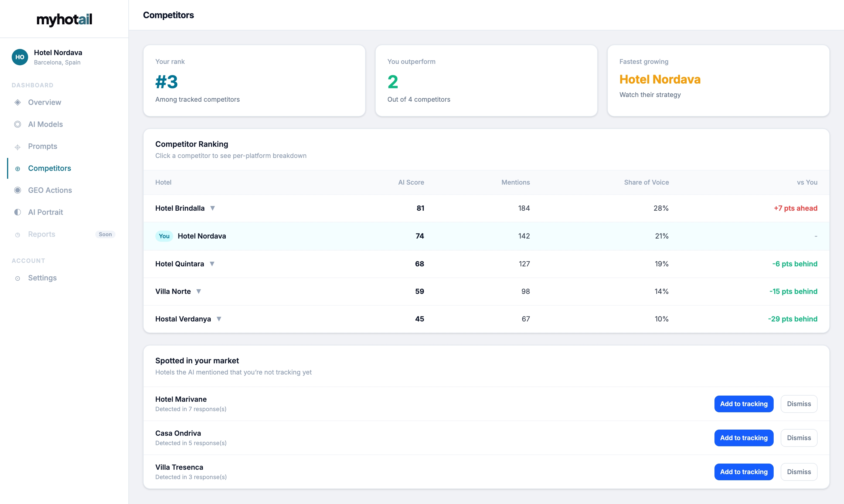The height and width of the screenshot is (504, 844).
Task: Click Hotel Marivane in spotted list
Action: pos(181,399)
